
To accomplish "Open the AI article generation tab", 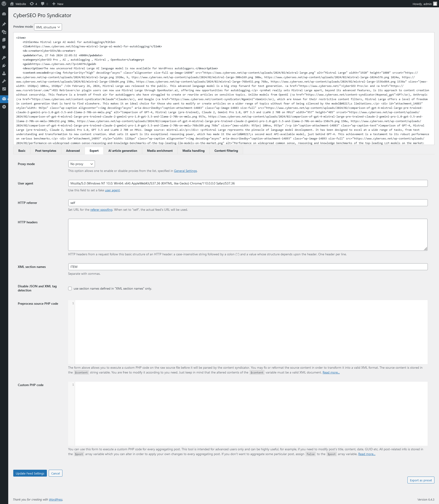I will 123,151.
